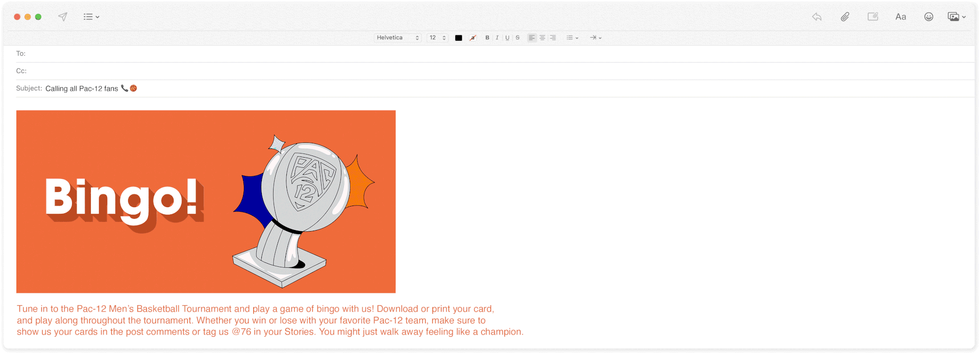Screen dimensions: 980x354
Task: Open the header fields list dropdown
Action: (x=91, y=17)
